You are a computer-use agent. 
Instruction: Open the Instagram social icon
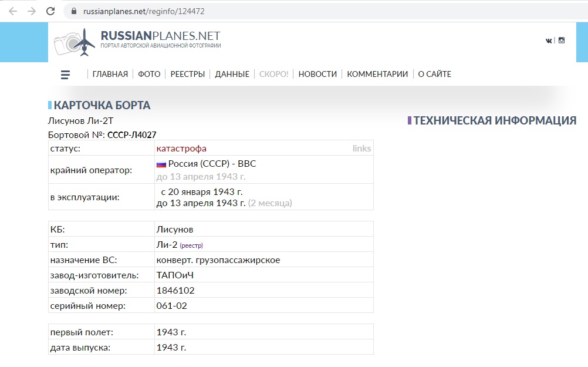(562, 40)
